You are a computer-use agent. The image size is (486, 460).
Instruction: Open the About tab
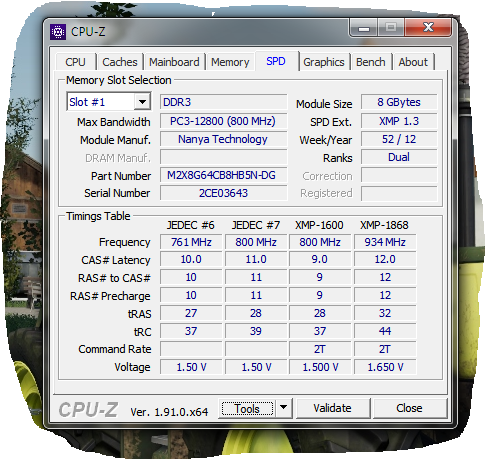pyautogui.click(x=413, y=62)
